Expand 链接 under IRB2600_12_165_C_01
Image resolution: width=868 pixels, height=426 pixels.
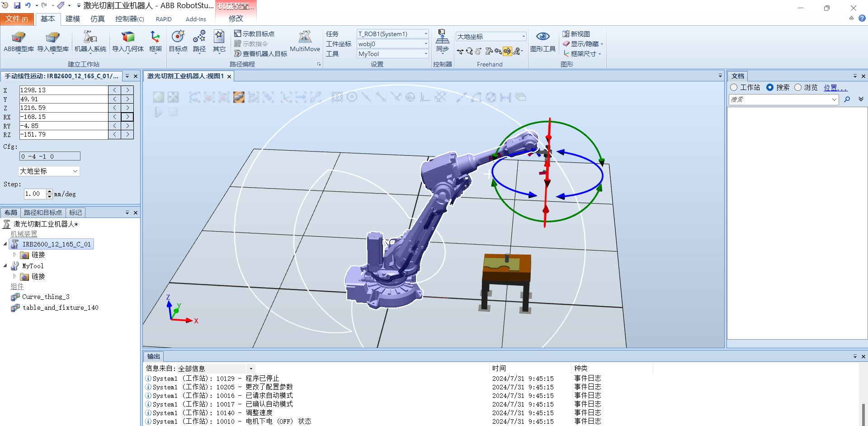click(14, 255)
